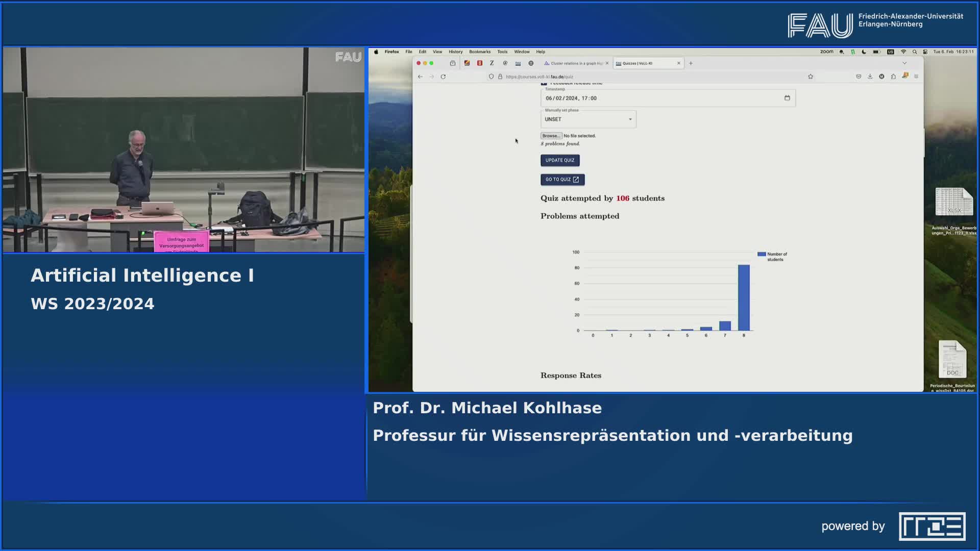
Task: Click Browse to select a file
Action: pos(551,136)
